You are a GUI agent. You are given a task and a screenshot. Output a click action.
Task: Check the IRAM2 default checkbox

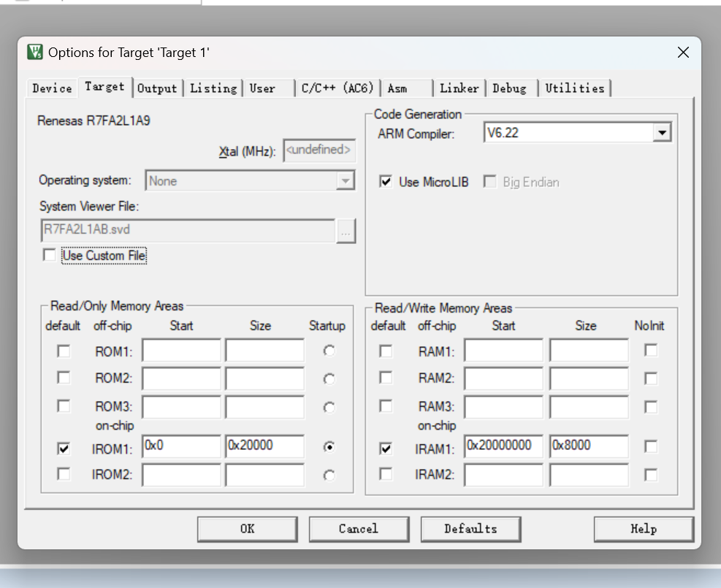click(x=386, y=474)
